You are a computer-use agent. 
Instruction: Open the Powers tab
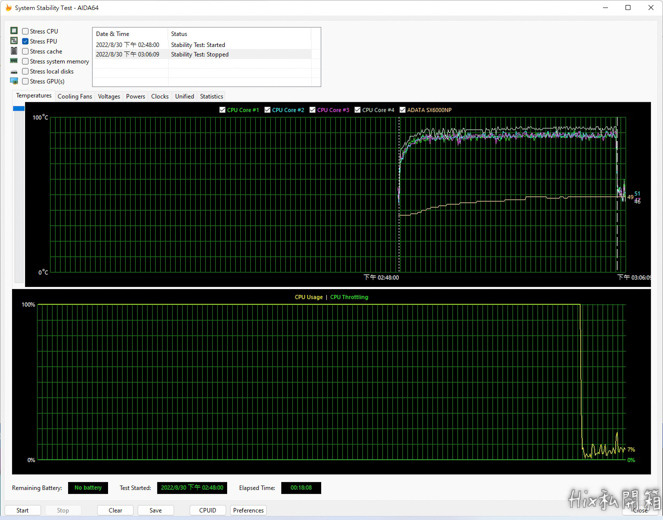point(135,96)
